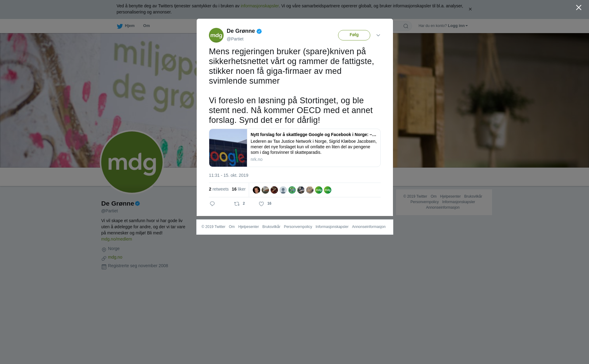Close the tweet overlay with the large X

coord(579,8)
